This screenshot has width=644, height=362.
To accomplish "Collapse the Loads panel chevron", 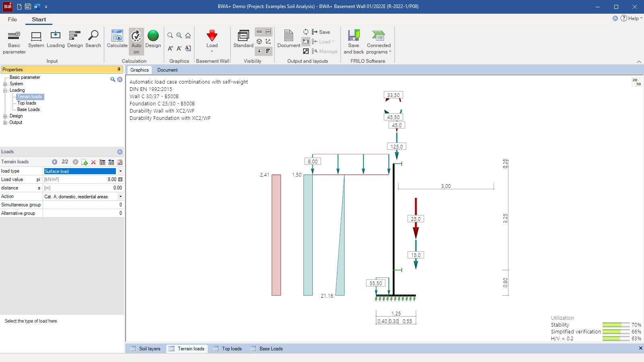I will tap(120, 152).
